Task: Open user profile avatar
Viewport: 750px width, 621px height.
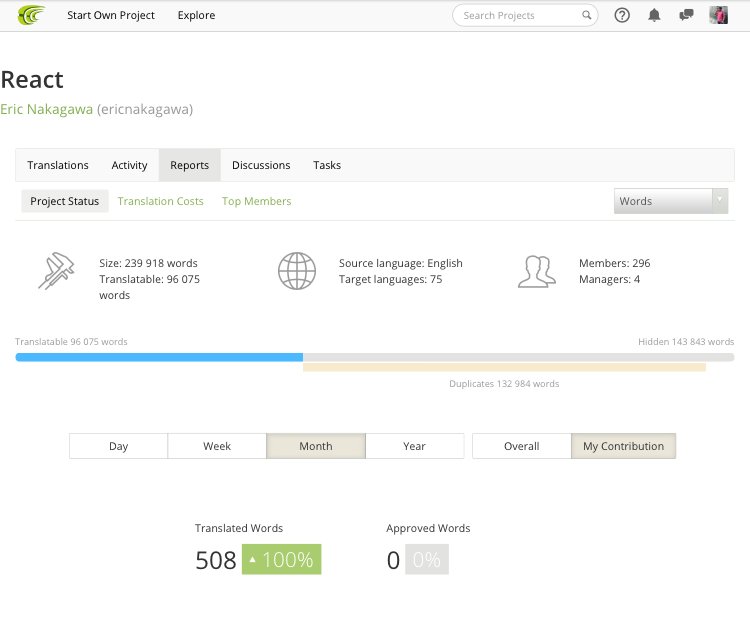Action: [718, 15]
